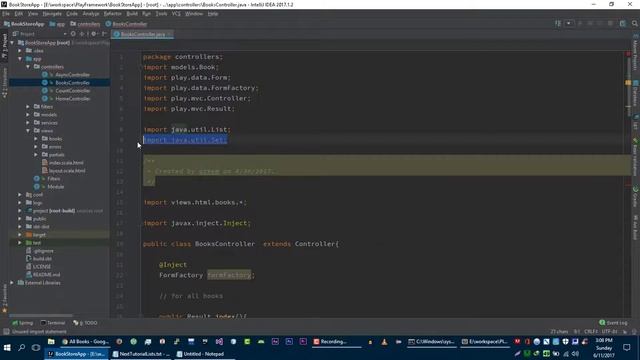Click the BooksController breadcrumb
This screenshot has width=640, height=360.
click(126, 24)
